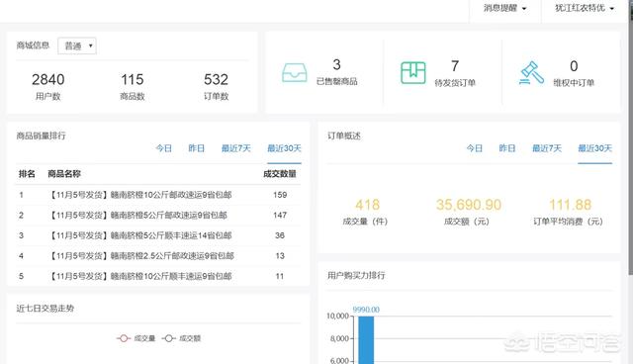
Task: Select 今日 tab in 商品销量排行
Action: click(x=164, y=148)
